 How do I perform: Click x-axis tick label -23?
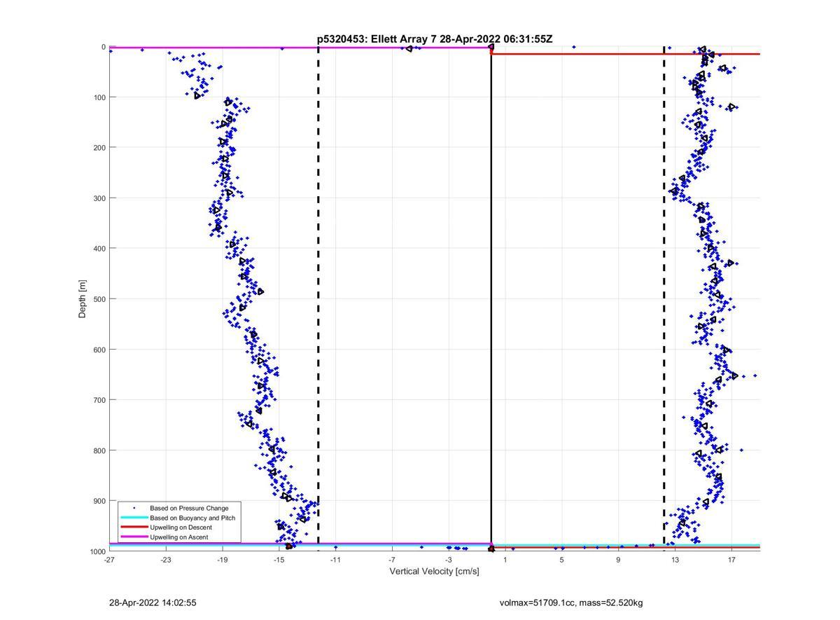point(166,560)
